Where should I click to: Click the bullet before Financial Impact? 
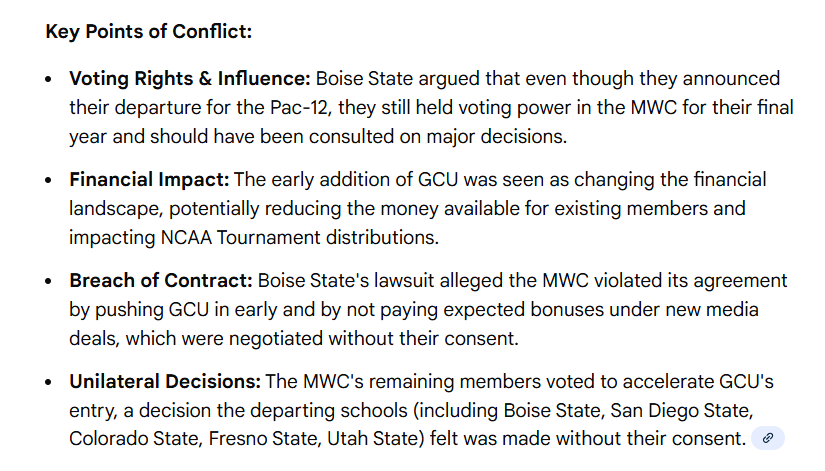tap(49, 181)
